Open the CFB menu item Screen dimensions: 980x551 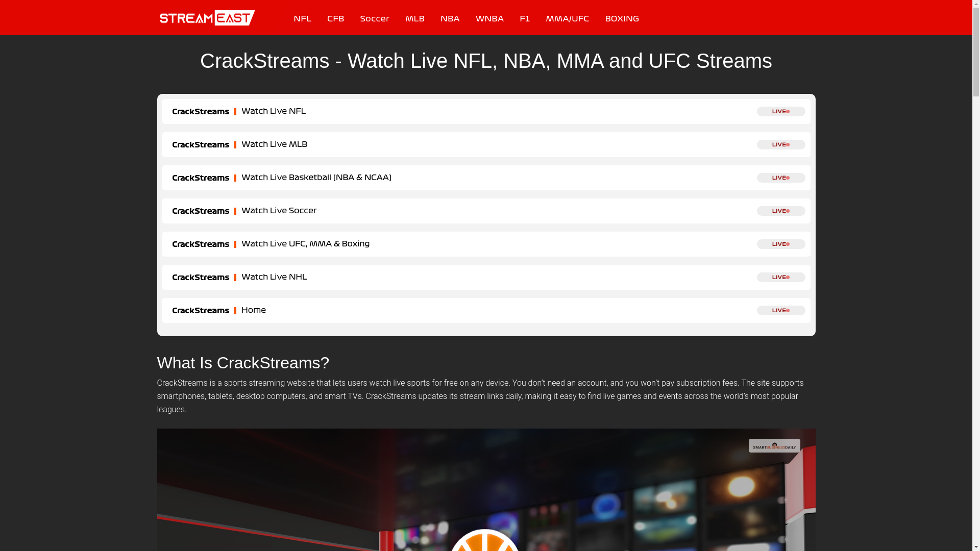335,19
